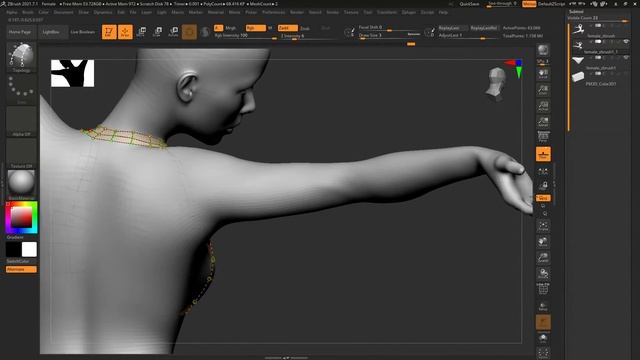This screenshot has width=640, height=360.
Task: Click the ZoomD 3D zoom icon
Action: [543, 258]
